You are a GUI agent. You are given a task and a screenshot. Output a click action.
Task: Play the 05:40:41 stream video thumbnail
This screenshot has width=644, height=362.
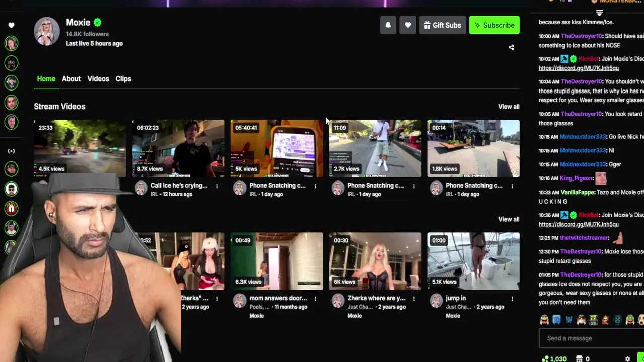[277, 148]
